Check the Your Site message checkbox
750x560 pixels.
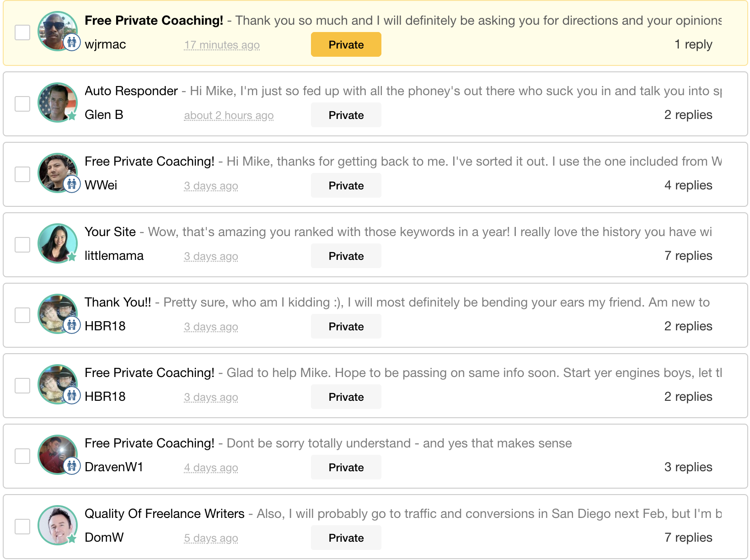click(x=22, y=245)
